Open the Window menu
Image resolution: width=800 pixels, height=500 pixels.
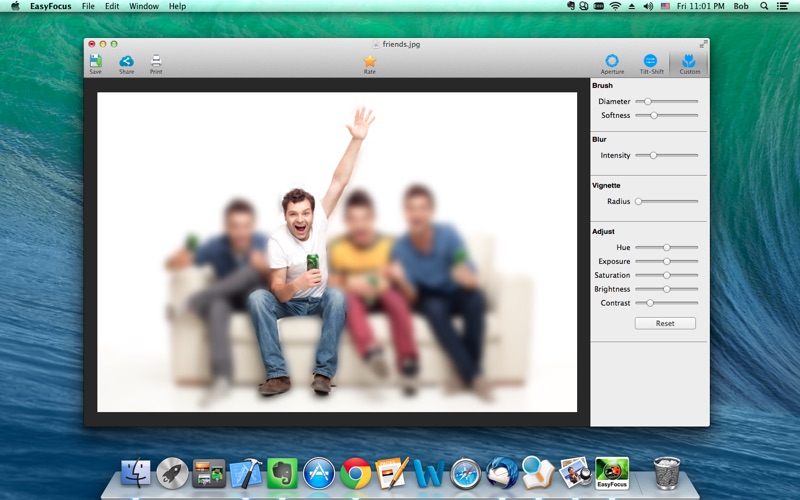(x=144, y=6)
